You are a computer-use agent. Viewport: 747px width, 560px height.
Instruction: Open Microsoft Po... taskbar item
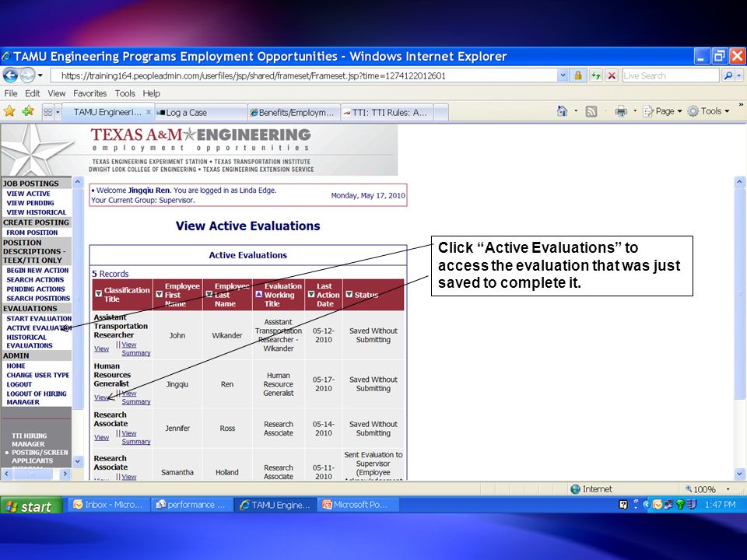tap(359, 505)
